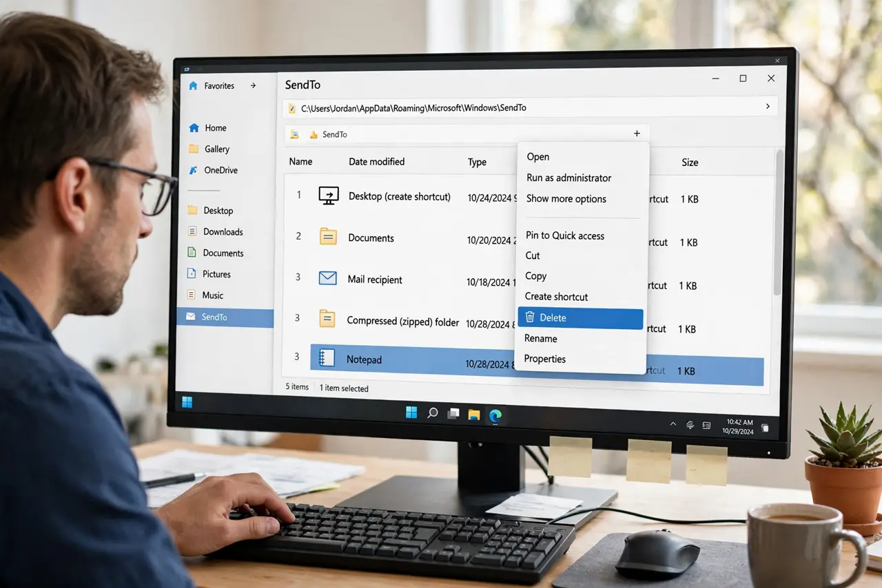
Task: Click the Notepad file icon
Action: [x=327, y=357]
